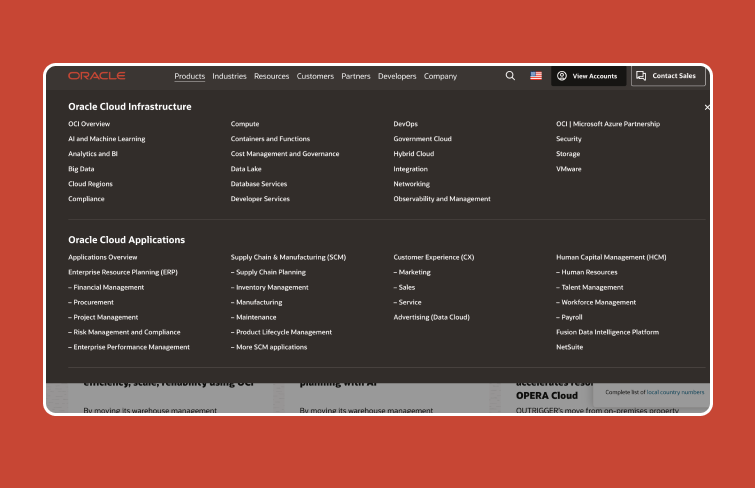Open the Industries menu
Screen dimensions: 755x488
pos(229,76)
